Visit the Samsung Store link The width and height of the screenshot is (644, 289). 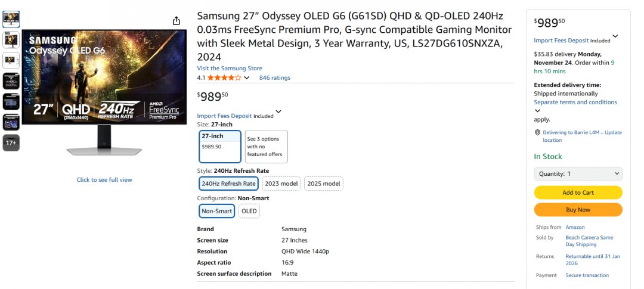coord(230,69)
